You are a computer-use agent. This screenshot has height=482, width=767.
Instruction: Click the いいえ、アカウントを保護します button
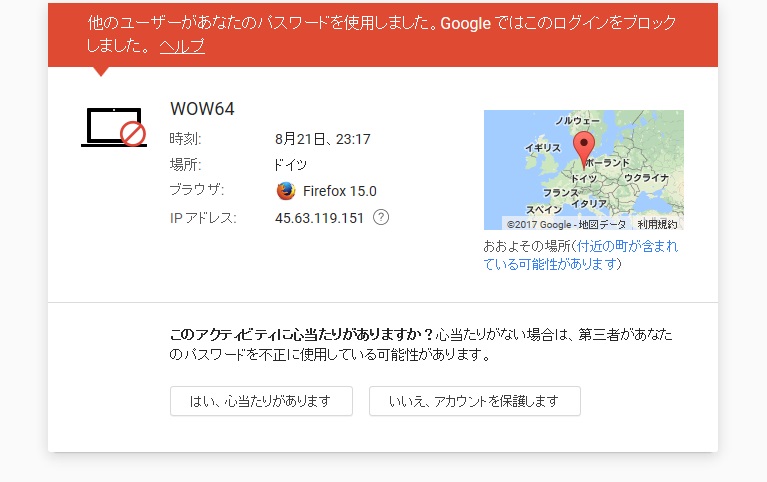474,401
